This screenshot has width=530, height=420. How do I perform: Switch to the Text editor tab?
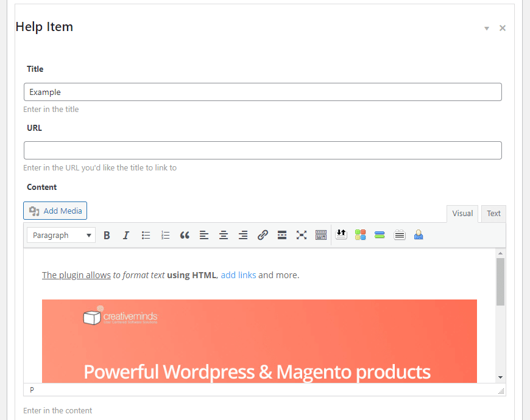(493, 214)
